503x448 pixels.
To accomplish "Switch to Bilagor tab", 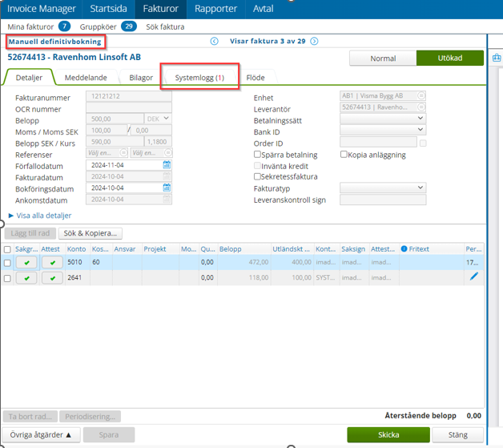I will [x=141, y=78].
